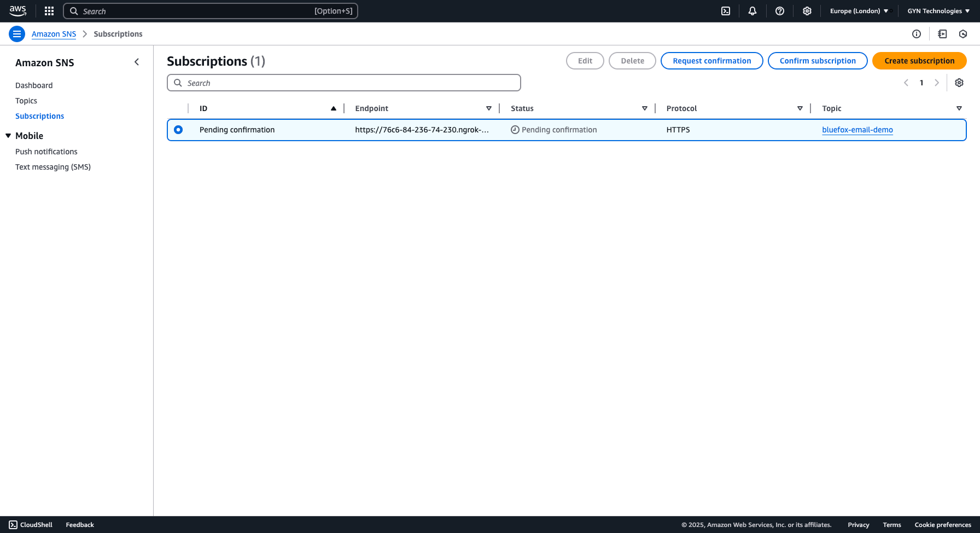This screenshot has width=980, height=533.
Task: Open the Status column filter dropdown
Action: click(644, 108)
